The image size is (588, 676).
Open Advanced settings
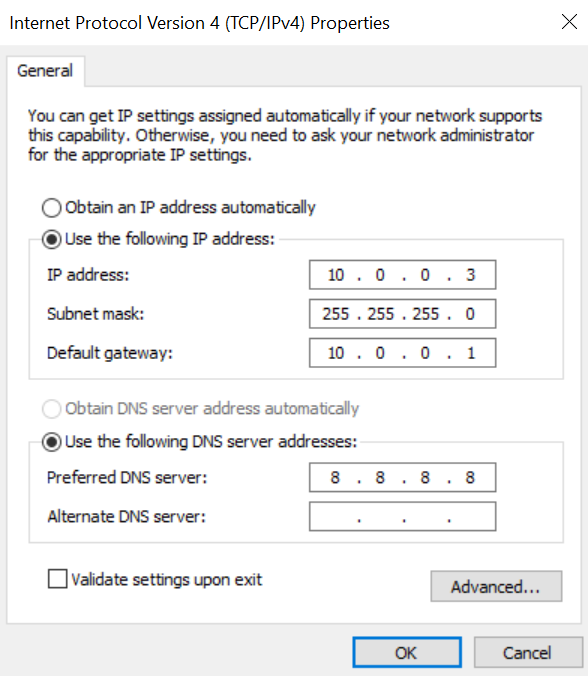click(x=496, y=586)
